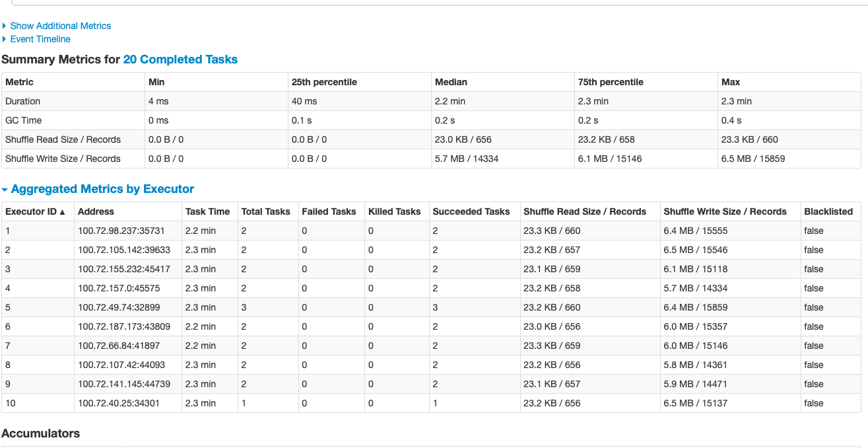The image size is (868, 448).
Task: Click the Min column header
Action: tap(156, 82)
